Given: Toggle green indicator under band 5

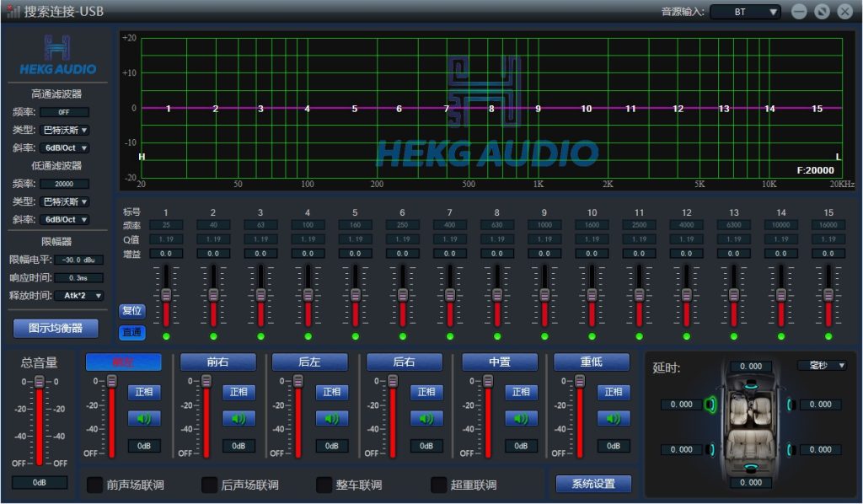Looking at the screenshot, I should pos(356,336).
